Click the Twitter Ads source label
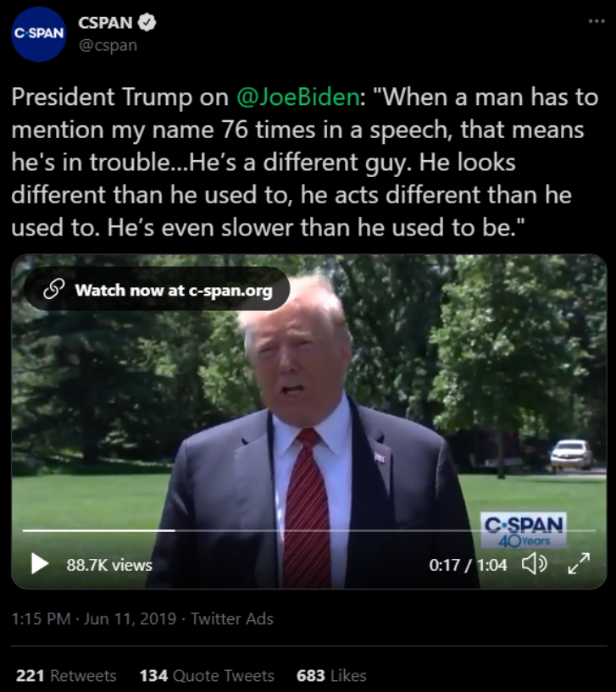Image resolution: width=616 pixels, height=692 pixels. point(232,619)
